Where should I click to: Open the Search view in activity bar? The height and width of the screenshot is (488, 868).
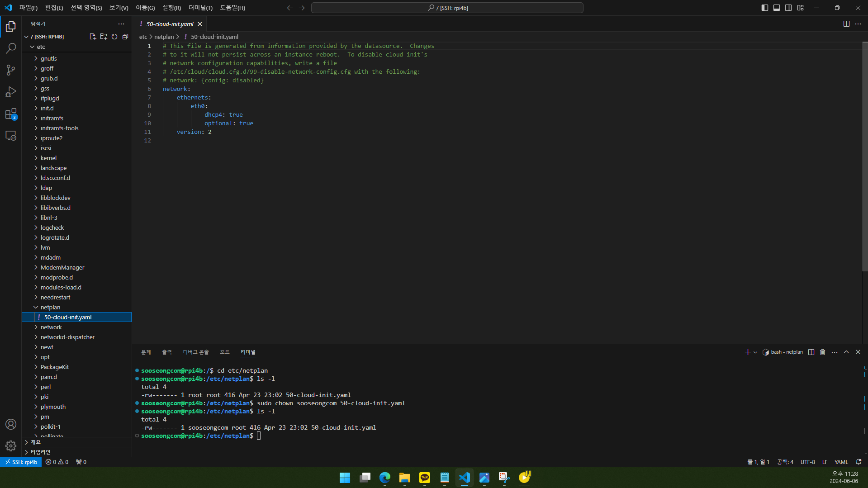[11, 48]
